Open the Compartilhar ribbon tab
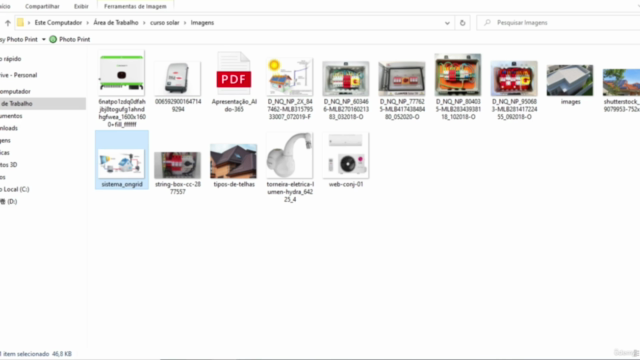The width and height of the screenshot is (640, 360). coord(42,7)
